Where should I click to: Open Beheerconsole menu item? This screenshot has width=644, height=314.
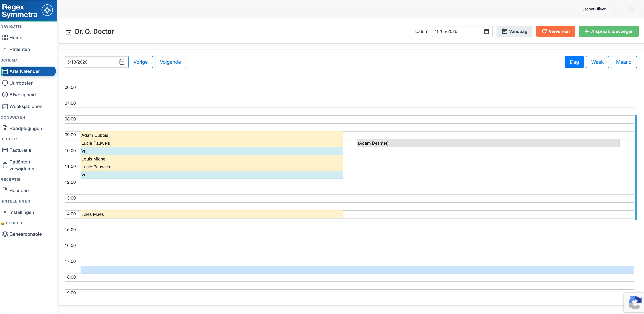click(25, 234)
